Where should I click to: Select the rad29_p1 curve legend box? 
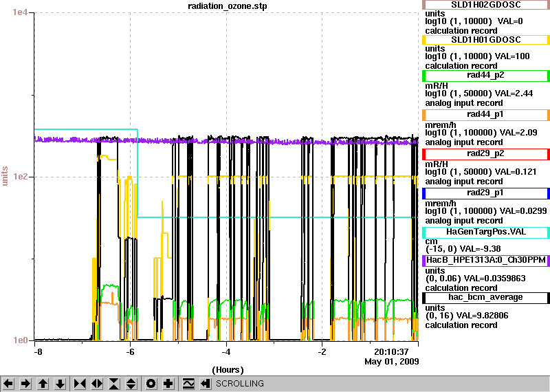486,193
